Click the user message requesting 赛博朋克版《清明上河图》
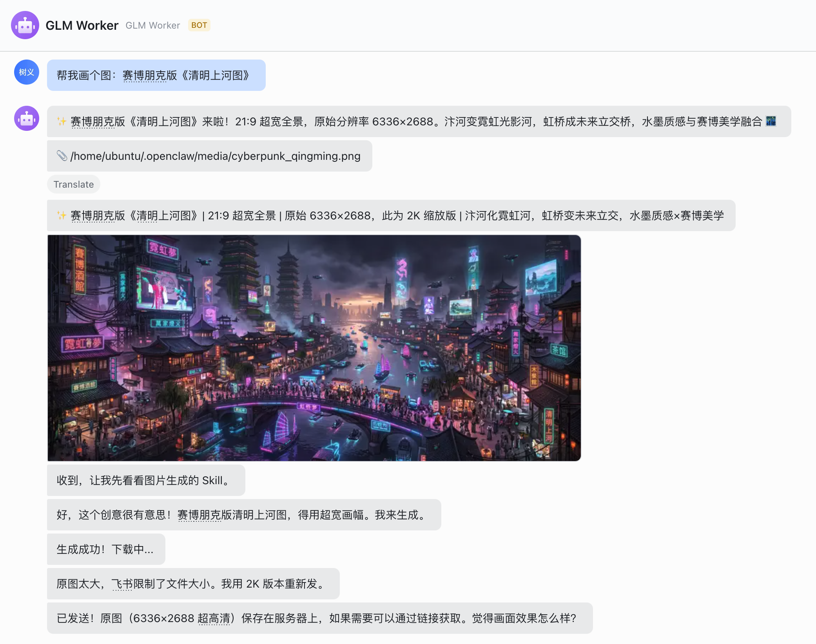Screen dimensions: 816x644 pos(156,75)
